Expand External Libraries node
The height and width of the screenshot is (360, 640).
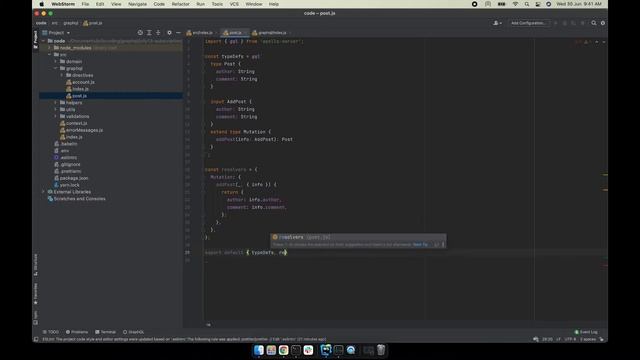pos(44,192)
